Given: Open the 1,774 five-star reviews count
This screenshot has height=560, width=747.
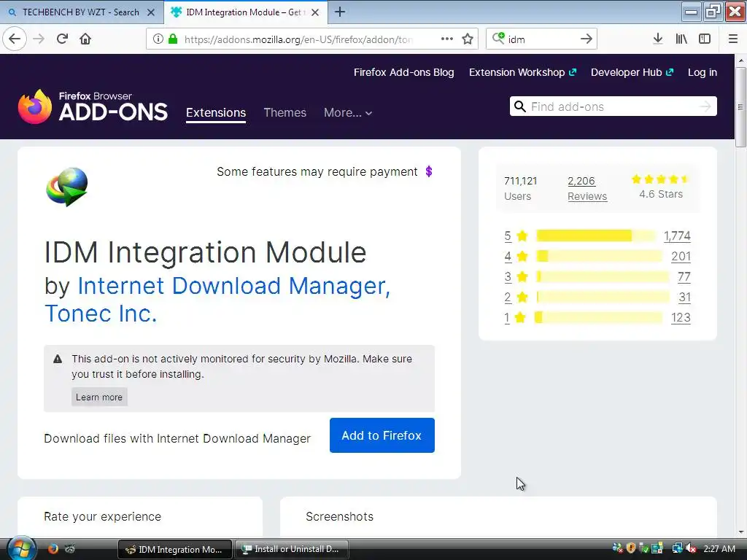Looking at the screenshot, I should point(677,236).
